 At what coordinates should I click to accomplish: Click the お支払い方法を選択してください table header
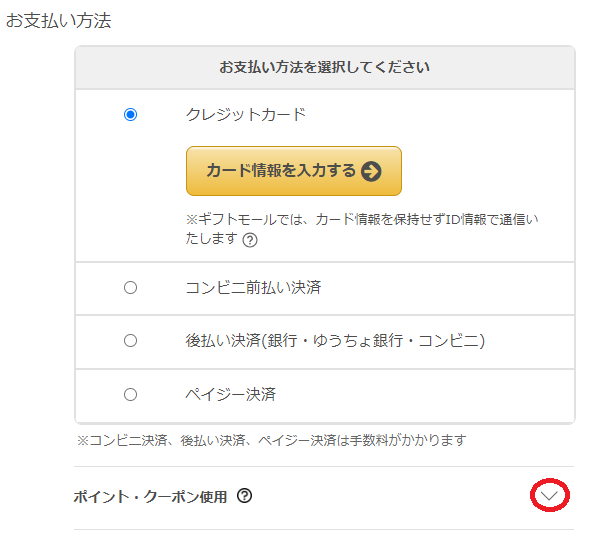(325, 68)
